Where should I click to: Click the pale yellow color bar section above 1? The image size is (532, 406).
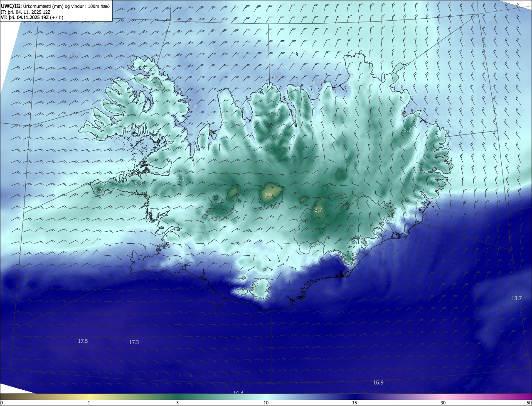89,397
